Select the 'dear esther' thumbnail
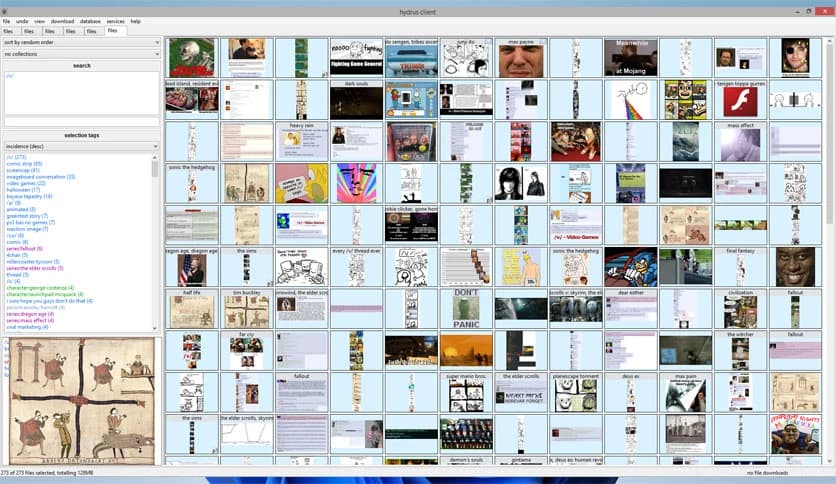 [x=631, y=309]
